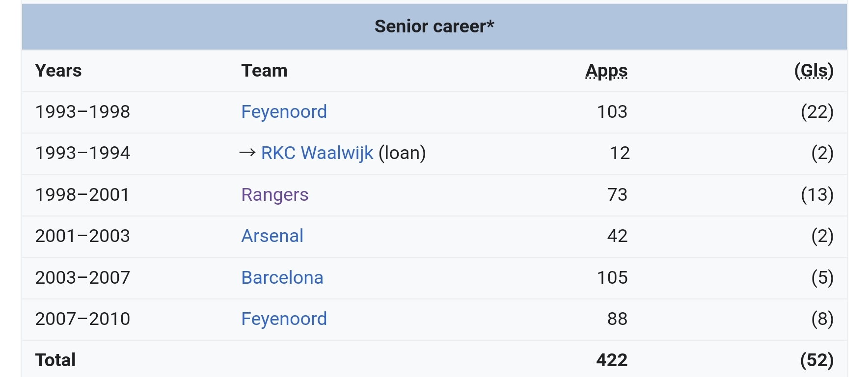Screen dimensions: 868x377
Task: Click the Total row label
Action: click(55, 360)
